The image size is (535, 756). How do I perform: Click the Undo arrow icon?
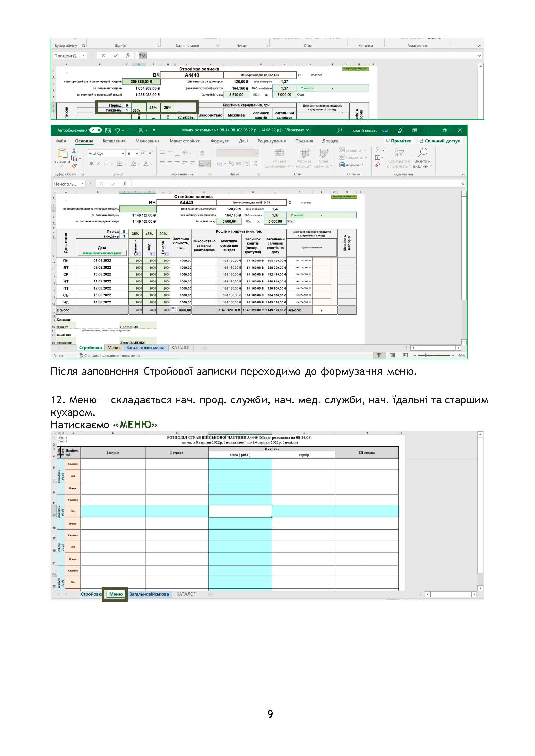coord(117,130)
